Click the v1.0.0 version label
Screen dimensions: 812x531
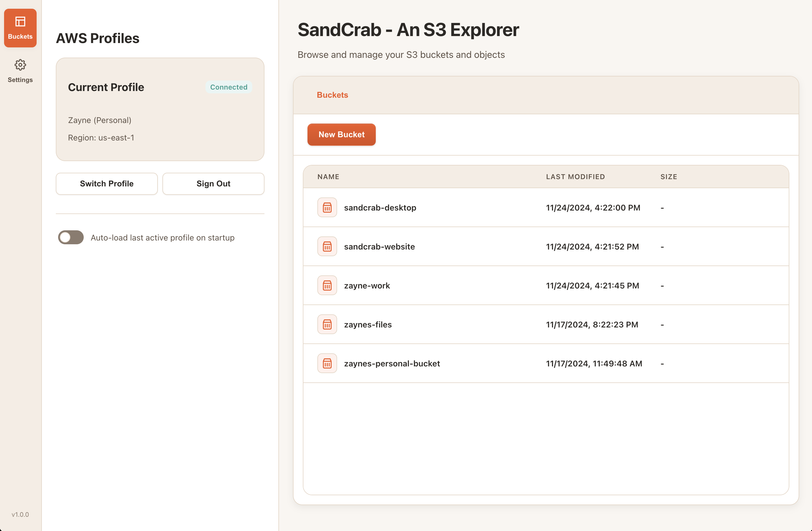click(x=20, y=514)
